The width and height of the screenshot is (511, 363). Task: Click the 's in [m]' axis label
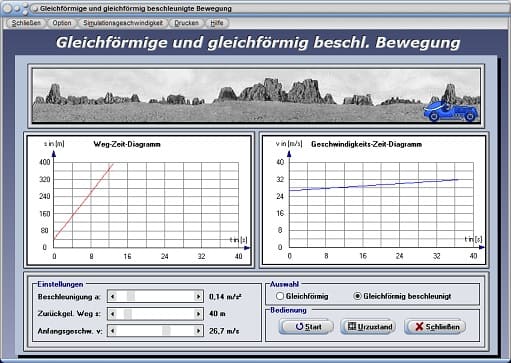pyautogui.click(x=54, y=144)
